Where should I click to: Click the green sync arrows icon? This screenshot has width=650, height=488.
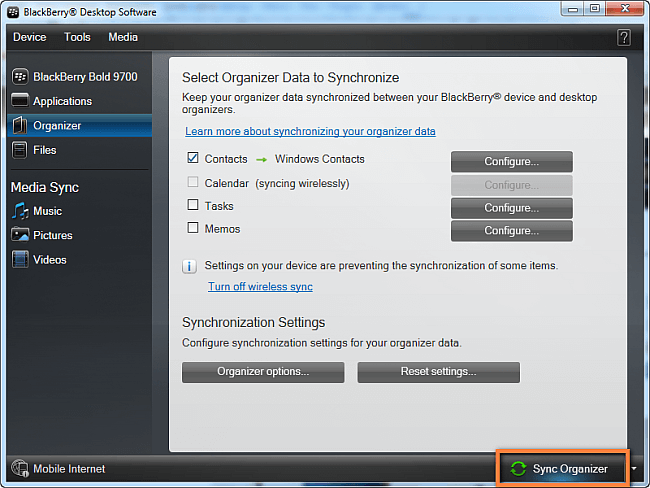518,469
